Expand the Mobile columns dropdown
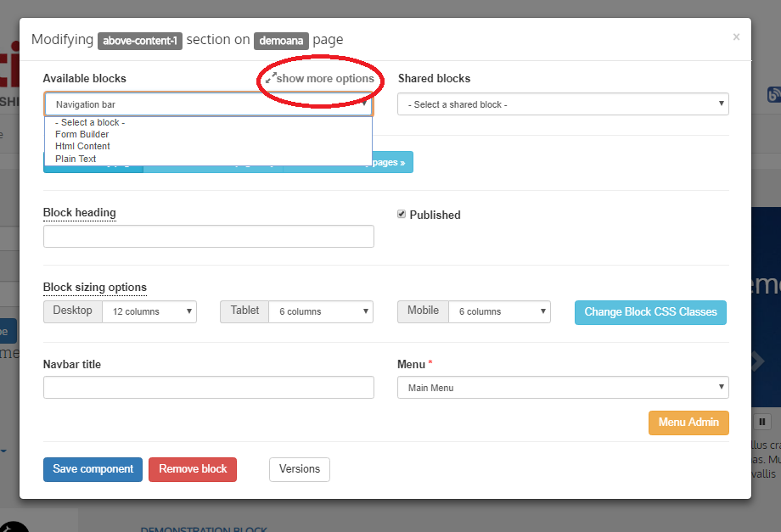781x532 pixels. (498, 311)
